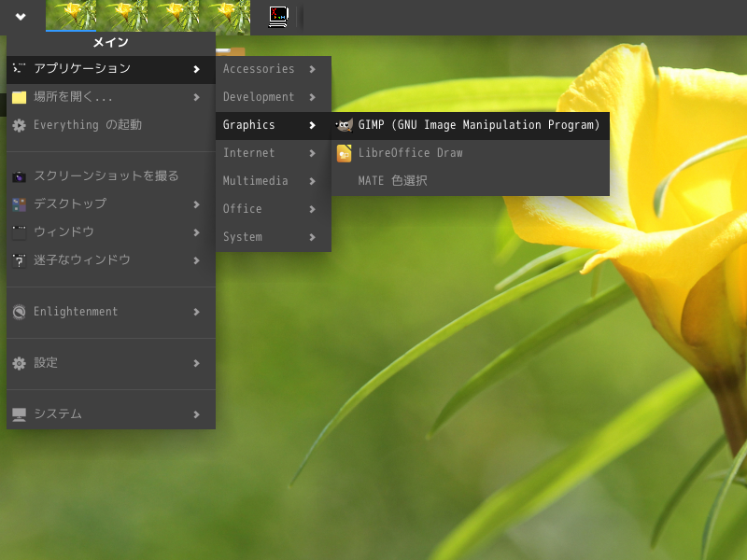Expand the Office submenu arrow
The height and width of the screenshot is (560, 747).
click(312, 209)
